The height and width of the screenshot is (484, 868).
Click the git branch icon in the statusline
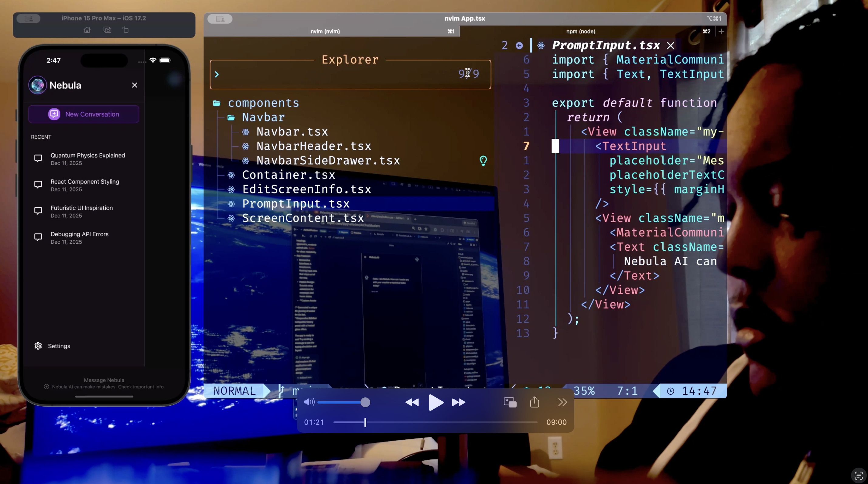pyautogui.click(x=281, y=391)
